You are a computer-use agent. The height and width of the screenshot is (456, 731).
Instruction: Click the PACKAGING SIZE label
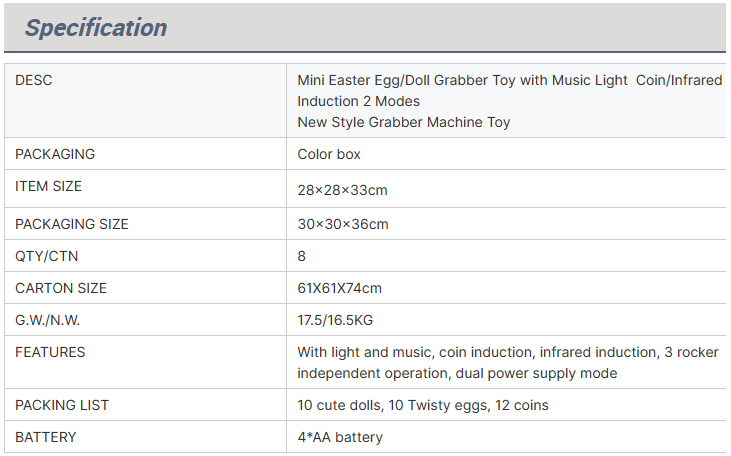72,224
